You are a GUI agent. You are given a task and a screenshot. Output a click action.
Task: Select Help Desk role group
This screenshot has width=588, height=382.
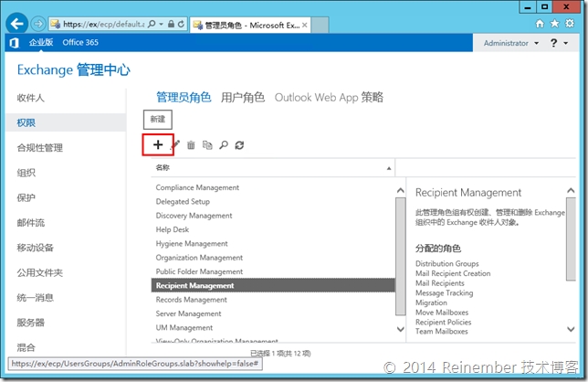pos(273,229)
